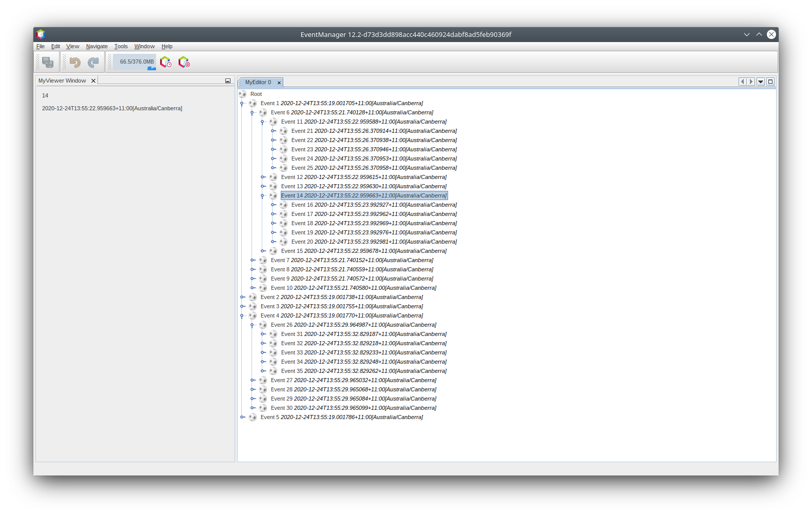Select Event 33 in the tree

363,352
